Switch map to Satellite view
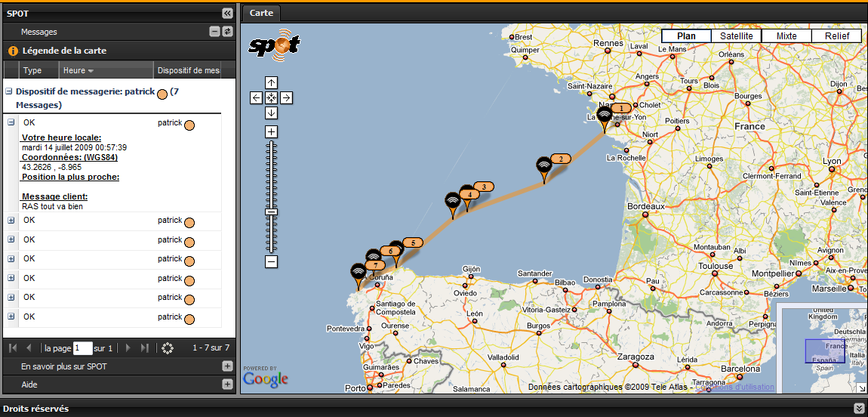The image size is (868, 417). pyautogui.click(x=736, y=36)
